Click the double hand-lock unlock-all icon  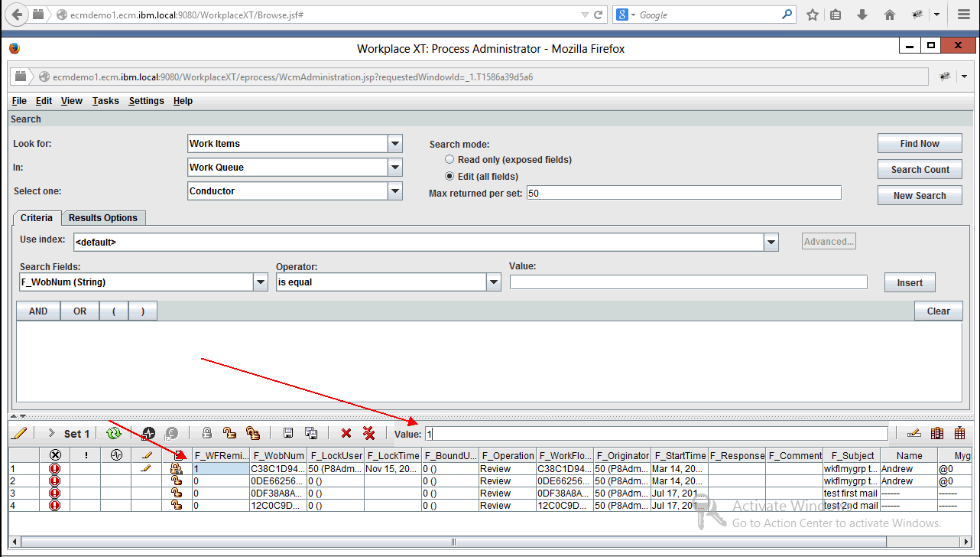(253, 434)
